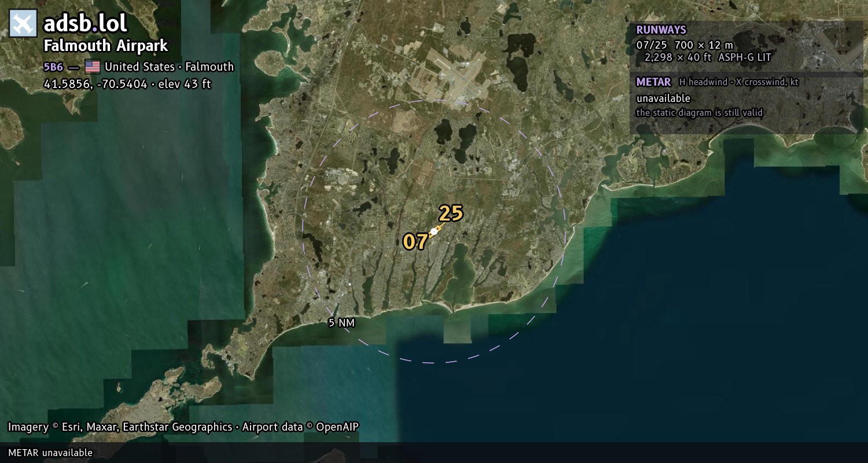Click the 'METAR unavailable' status bar message

50,453
